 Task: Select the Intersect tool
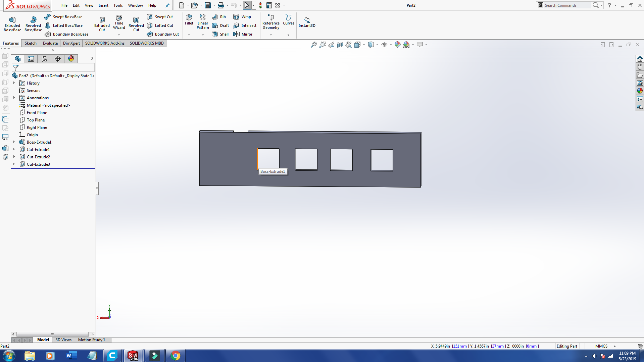(x=245, y=25)
